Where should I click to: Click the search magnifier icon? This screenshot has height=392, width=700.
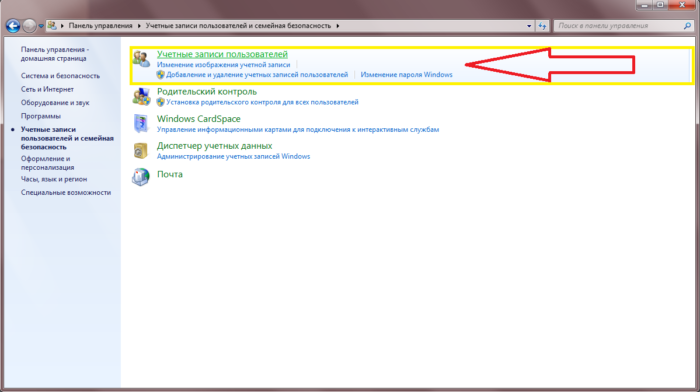687,26
